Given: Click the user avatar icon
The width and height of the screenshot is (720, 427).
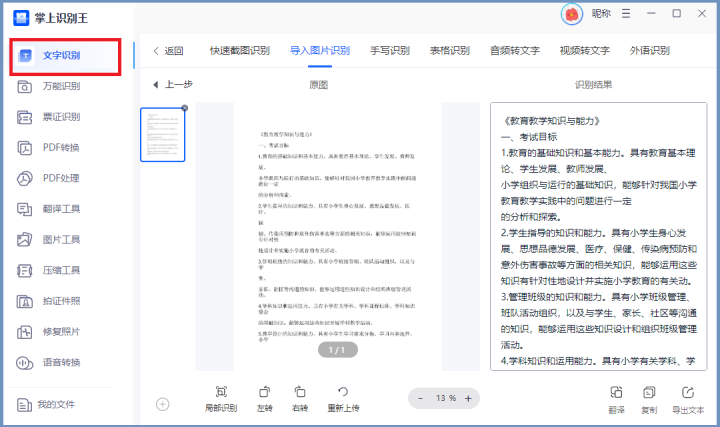Looking at the screenshot, I should (x=572, y=15).
